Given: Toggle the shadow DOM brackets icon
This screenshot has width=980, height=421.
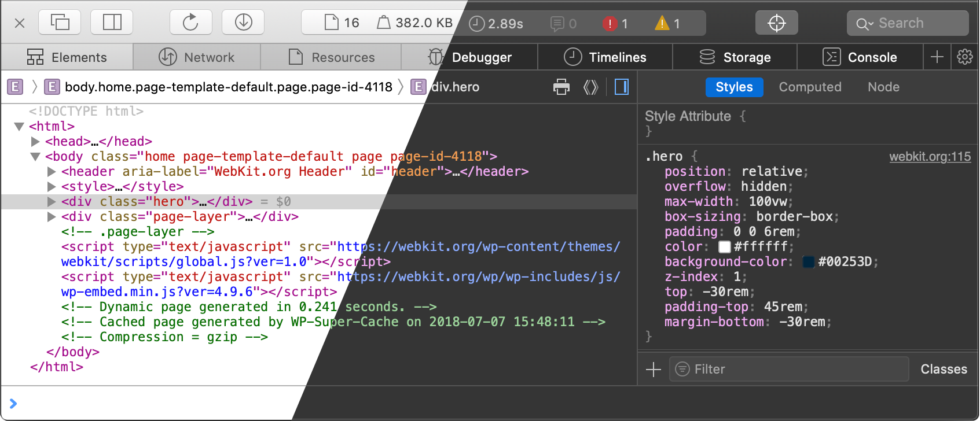Looking at the screenshot, I should [x=590, y=87].
